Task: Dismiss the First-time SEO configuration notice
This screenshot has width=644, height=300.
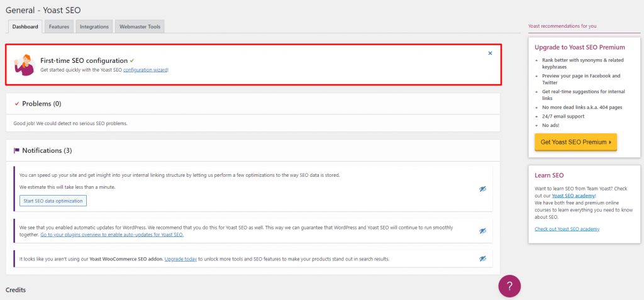Action: click(x=490, y=53)
